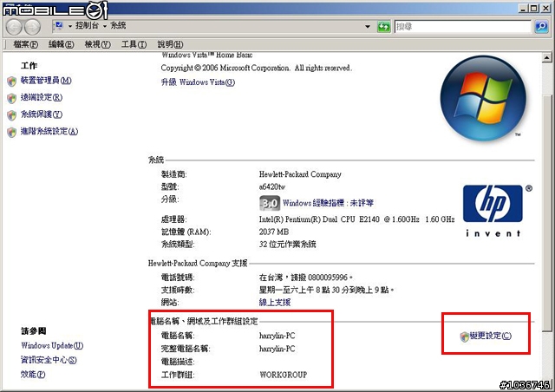Click the 2037 MB memory value
This screenshot has height=392, width=555.
point(274,232)
